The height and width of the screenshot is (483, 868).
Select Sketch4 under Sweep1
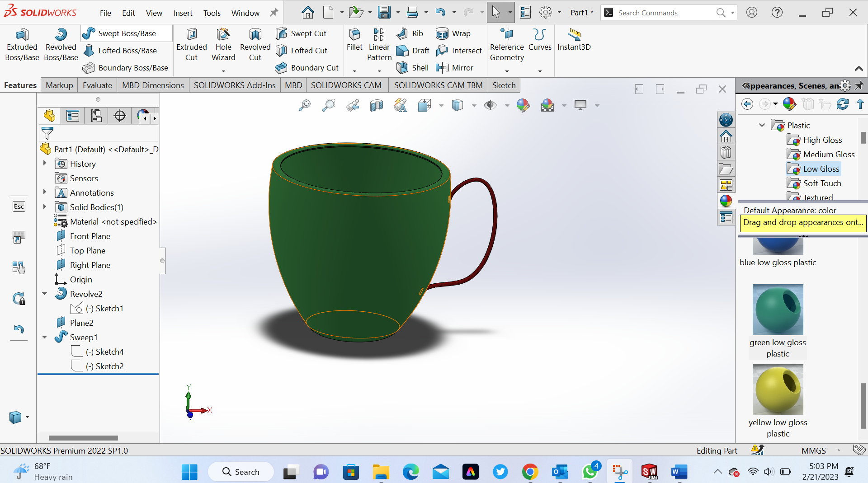[x=97, y=352]
